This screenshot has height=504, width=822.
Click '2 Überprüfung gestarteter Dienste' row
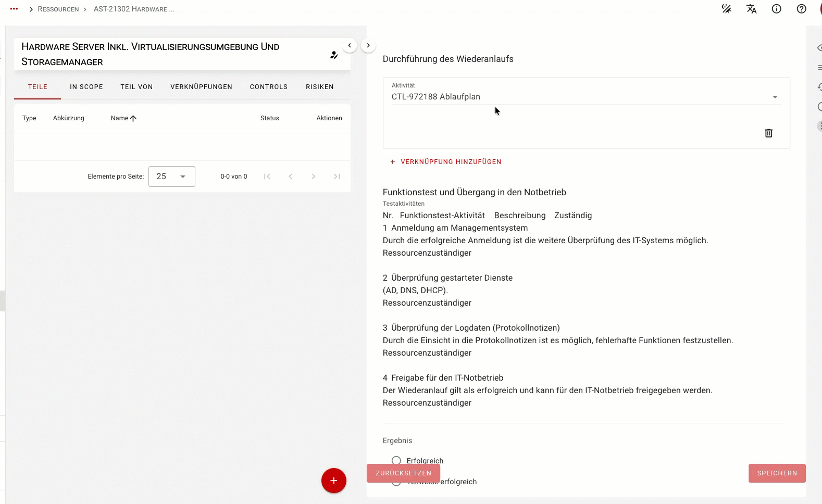coord(448,278)
